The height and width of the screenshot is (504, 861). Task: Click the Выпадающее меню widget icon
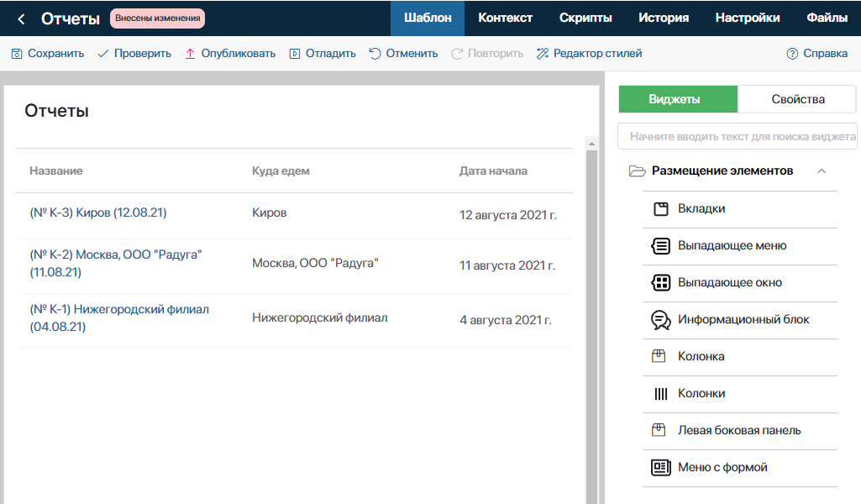pyautogui.click(x=660, y=246)
